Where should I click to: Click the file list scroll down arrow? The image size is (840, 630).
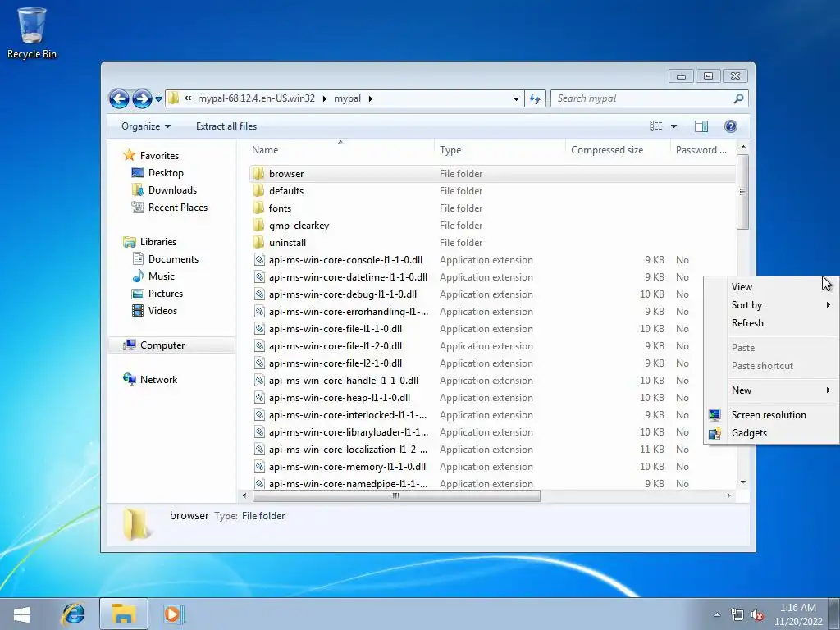pyautogui.click(x=743, y=482)
